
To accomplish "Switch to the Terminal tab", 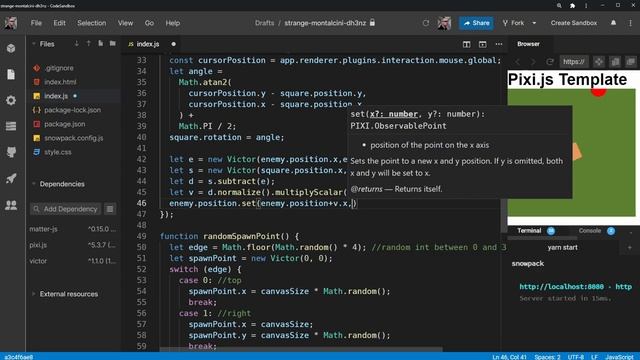I will (x=529, y=231).
